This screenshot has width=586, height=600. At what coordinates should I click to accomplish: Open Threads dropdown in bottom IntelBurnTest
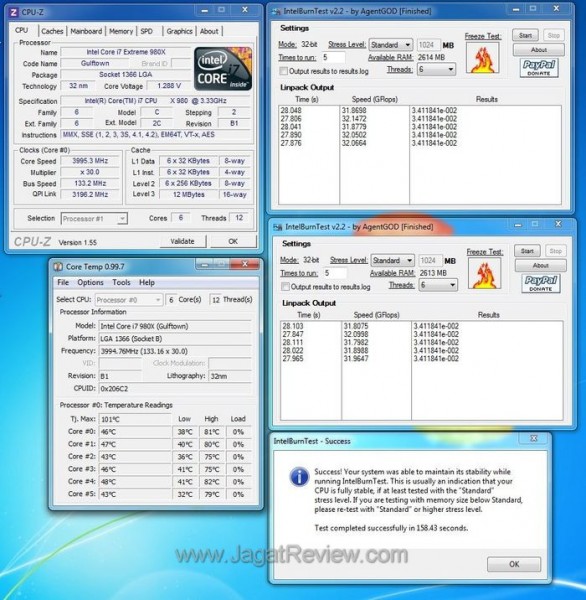click(438, 285)
